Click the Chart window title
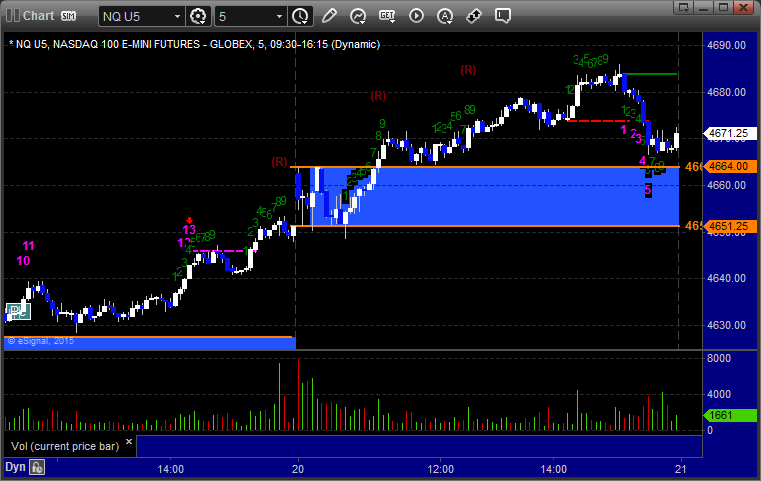The height and width of the screenshot is (481, 761). (38, 16)
